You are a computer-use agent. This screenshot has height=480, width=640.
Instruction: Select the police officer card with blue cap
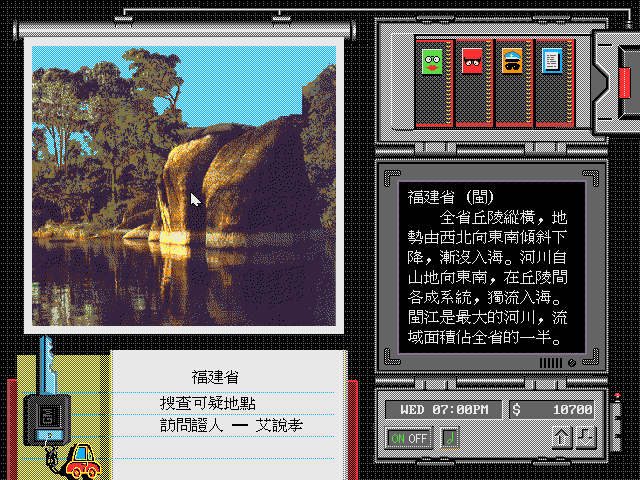[512, 61]
